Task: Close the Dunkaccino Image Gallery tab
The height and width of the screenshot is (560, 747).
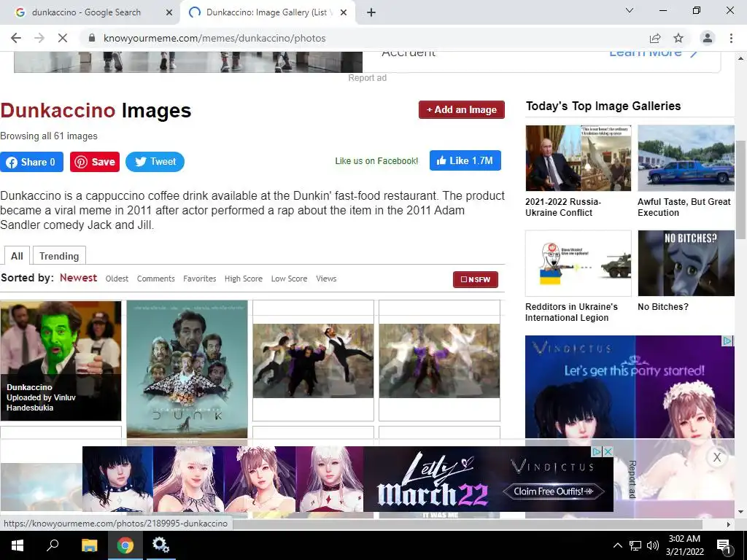Action: 343,12
